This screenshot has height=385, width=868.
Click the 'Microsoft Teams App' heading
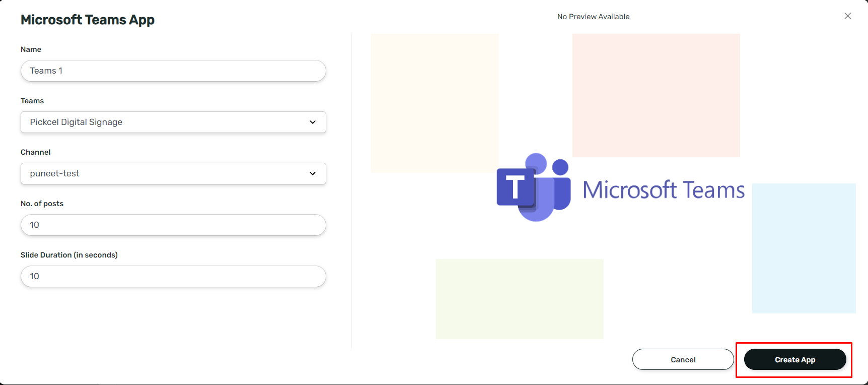88,20
